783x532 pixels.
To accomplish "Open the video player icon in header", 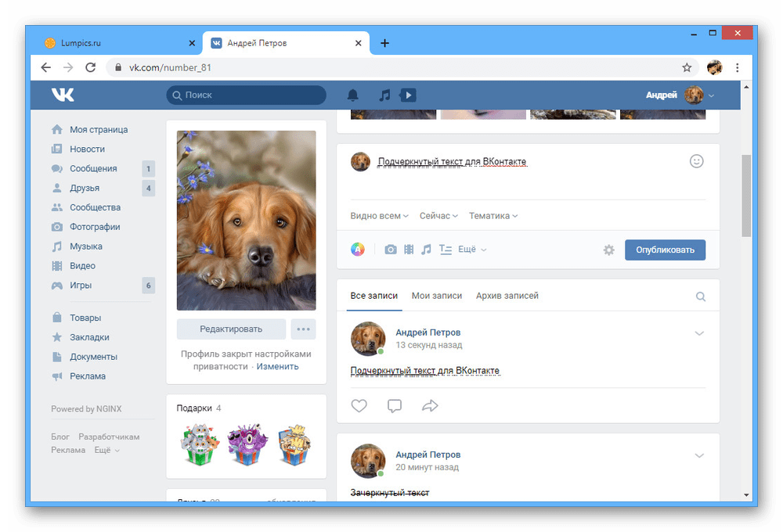I will coord(408,95).
